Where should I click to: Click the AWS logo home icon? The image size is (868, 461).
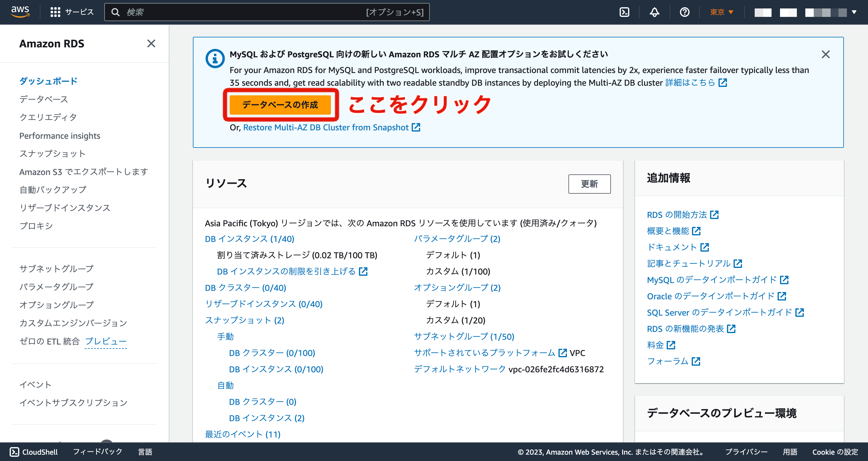pyautogui.click(x=20, y=11)
